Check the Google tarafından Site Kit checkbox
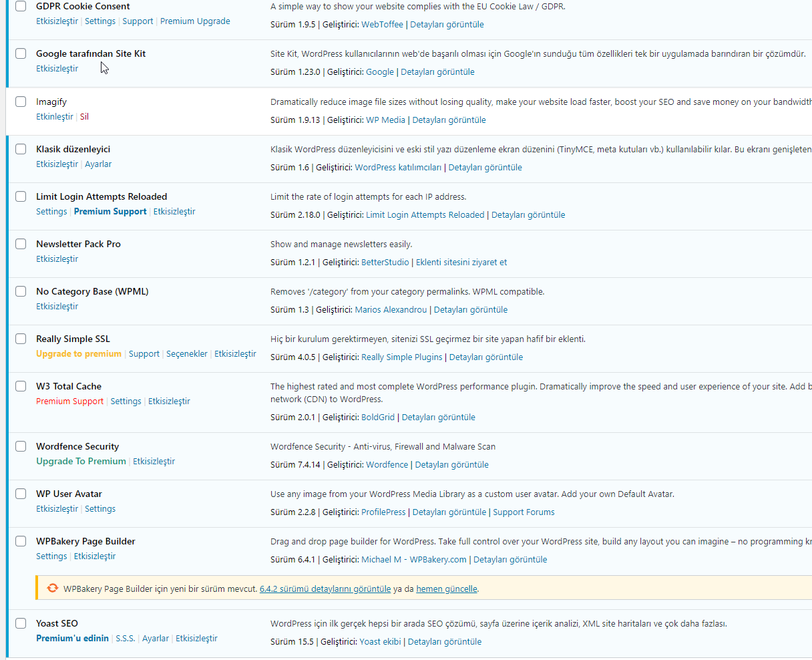812x660 pixels. point(21,53)
